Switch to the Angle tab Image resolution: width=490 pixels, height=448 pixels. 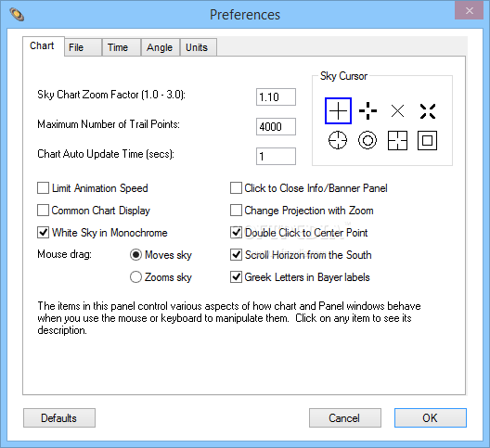coord(161,47)
